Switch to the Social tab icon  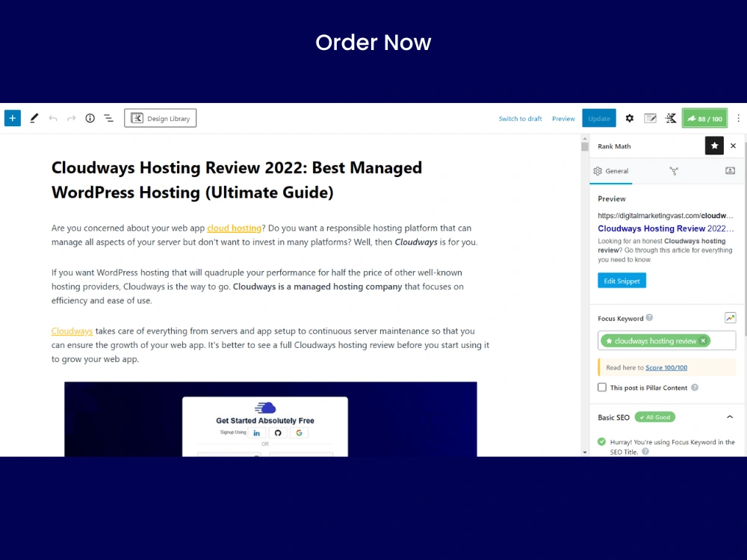[730, 170]
